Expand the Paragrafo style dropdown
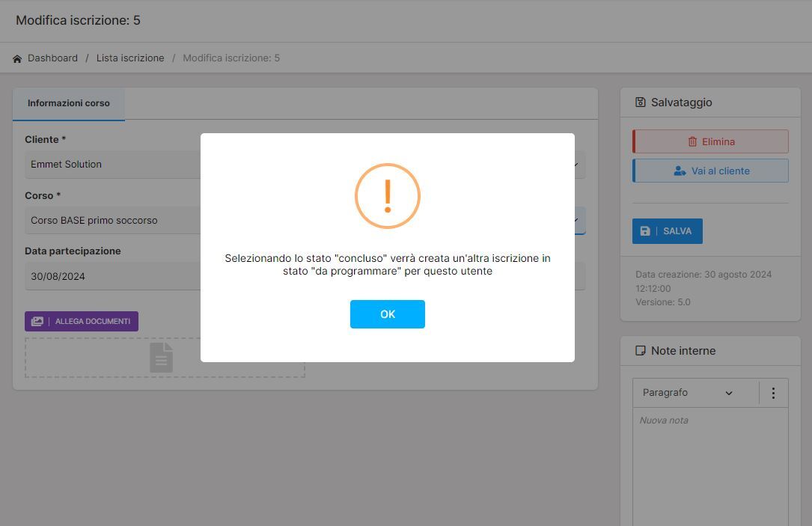 point(687,393)
